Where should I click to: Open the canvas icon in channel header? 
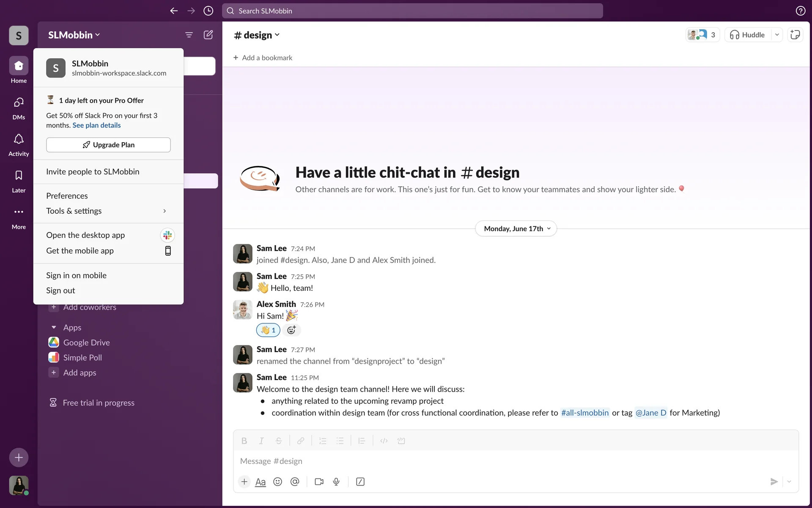(795, 35)
